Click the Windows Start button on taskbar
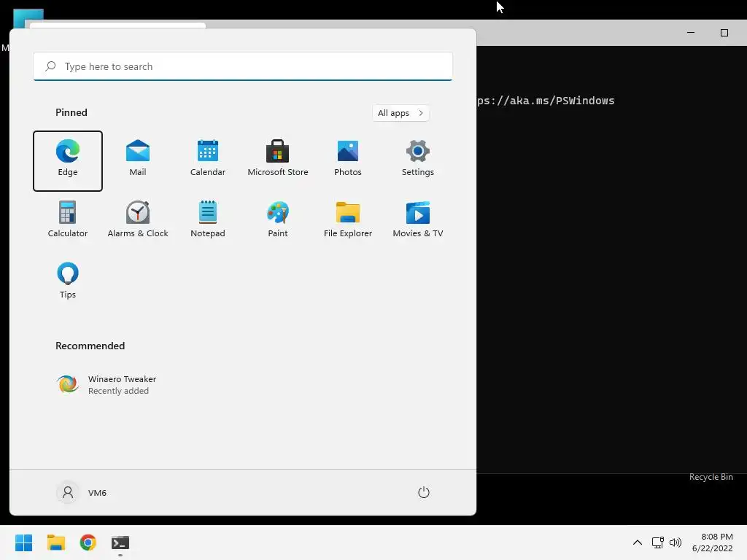 [x=24, y=542]
